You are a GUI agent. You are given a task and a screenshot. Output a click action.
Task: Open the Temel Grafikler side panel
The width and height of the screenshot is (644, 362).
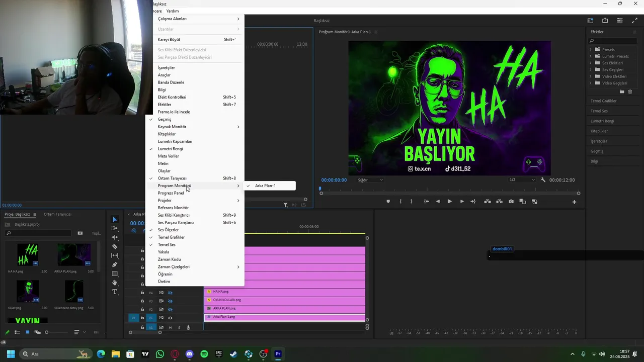pos(604,101)
